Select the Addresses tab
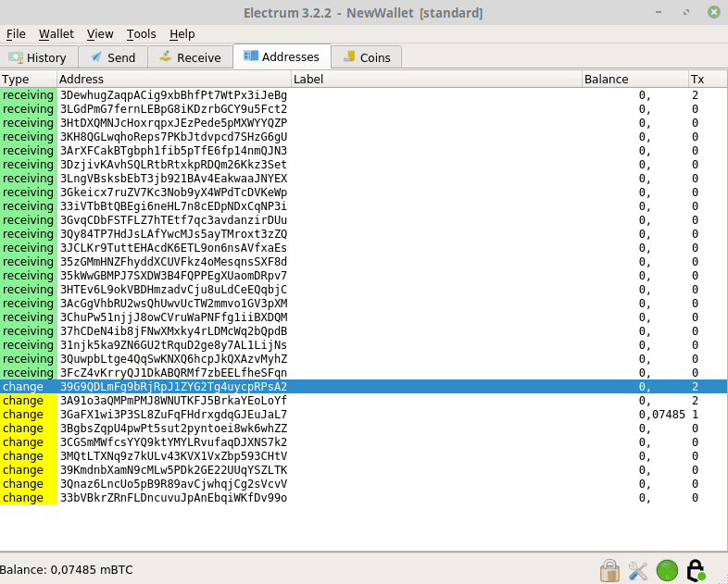Viewport: 728px width, 584px height. click(282, 56)
